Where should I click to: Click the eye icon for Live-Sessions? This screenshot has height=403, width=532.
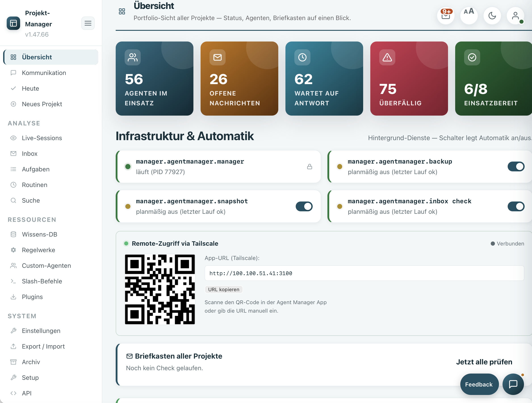[x=13, y=138]
